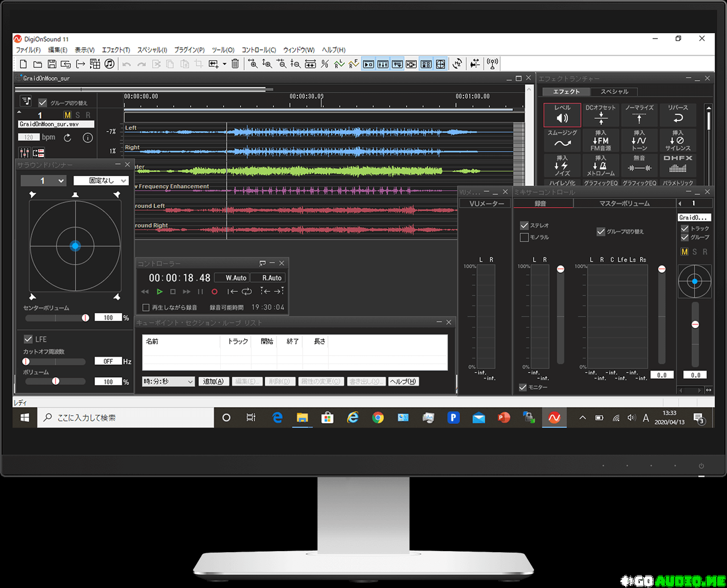The image size is (727, 588).
Task: Click the crop toolbar icon
Action: [x=199, y=64]
